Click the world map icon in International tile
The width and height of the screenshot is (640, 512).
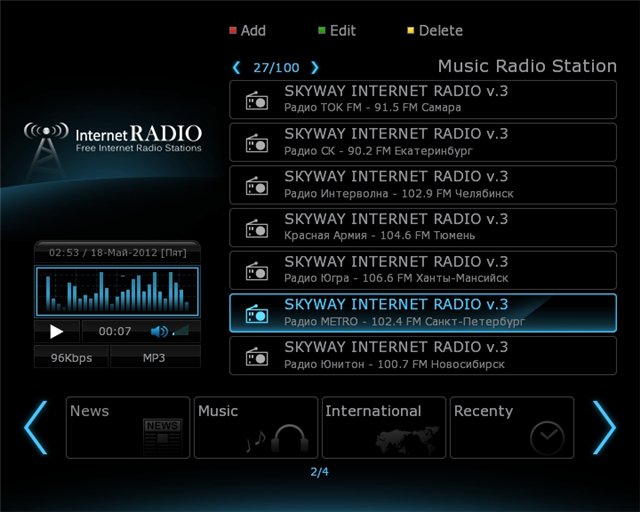pos(407,441)
